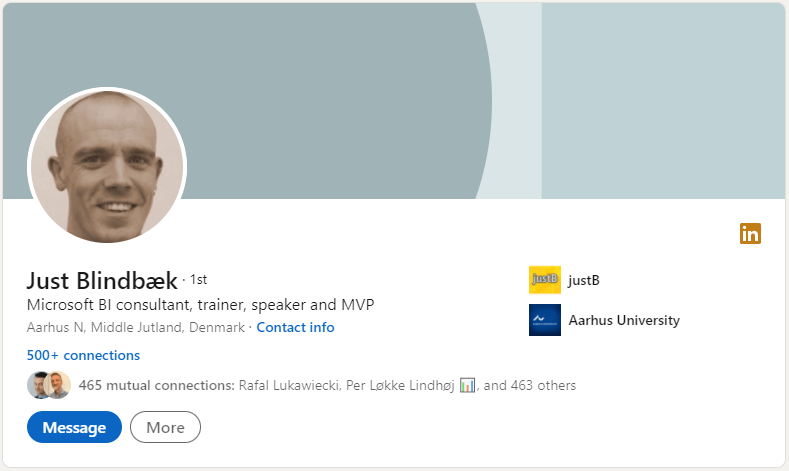Open the More actions dropdown button
The width and height of the screenshot is (789, 471).
165,427
